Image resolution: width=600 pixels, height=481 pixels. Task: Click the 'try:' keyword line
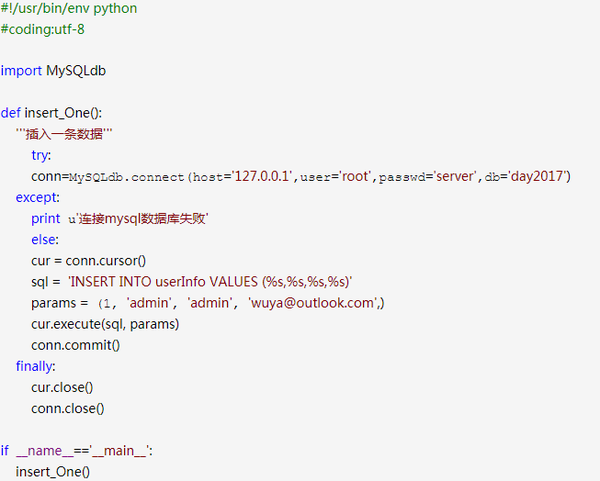(41, 155)
